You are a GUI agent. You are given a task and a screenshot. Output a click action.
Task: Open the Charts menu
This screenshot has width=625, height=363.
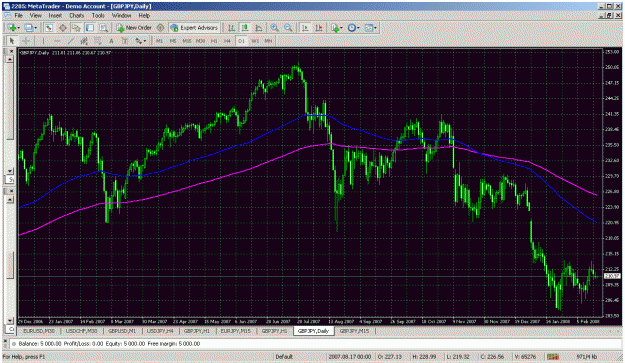pyautogui.click(x=77, y=16)
